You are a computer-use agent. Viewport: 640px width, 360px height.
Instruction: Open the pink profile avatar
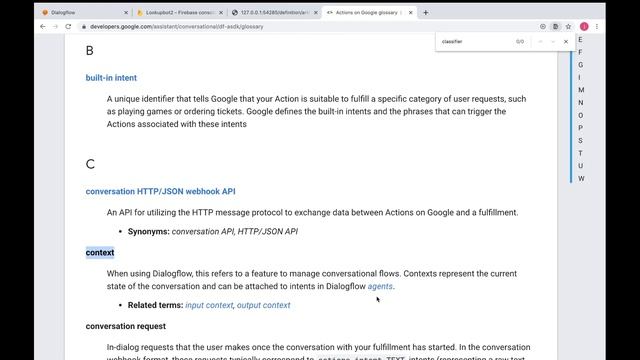tap(584, 27)
